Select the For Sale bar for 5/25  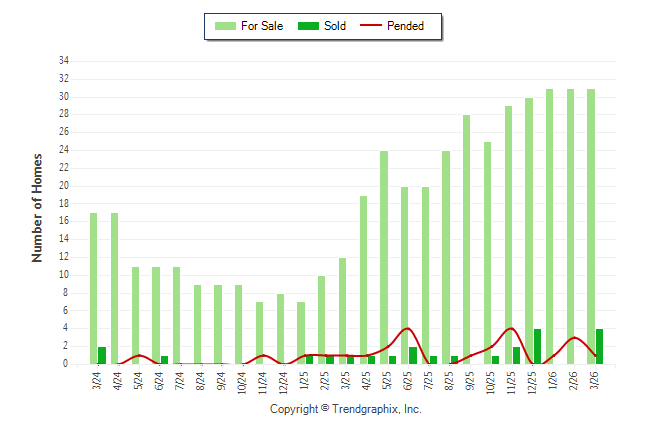(x=384, y=257)
